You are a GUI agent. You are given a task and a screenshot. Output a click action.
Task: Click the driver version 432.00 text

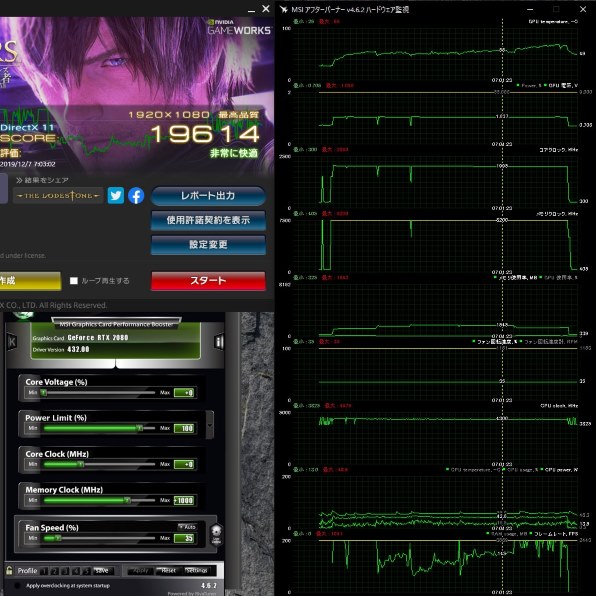pos(78,349)
